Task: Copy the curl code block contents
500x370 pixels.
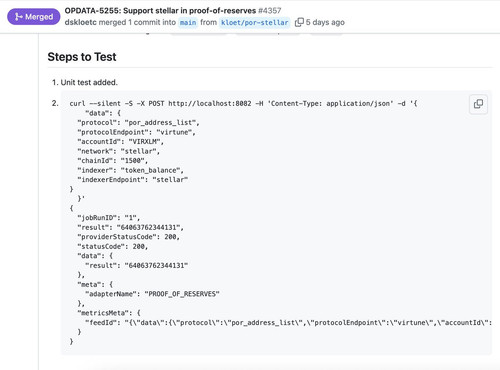Action: point(478,104)
